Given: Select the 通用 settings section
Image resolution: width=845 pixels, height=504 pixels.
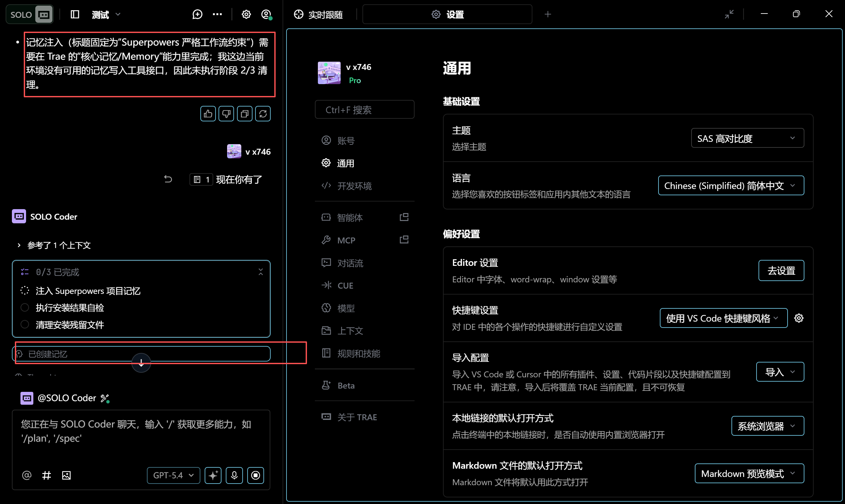Looking at the screenshot, I should 364,163.
